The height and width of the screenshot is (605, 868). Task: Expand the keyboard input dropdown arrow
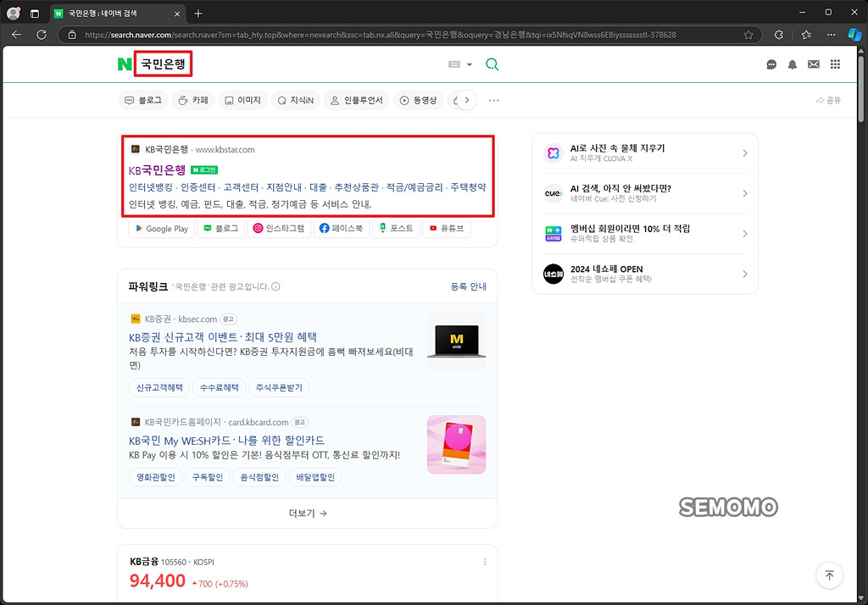pyautogui.click(x=470, y=64)
